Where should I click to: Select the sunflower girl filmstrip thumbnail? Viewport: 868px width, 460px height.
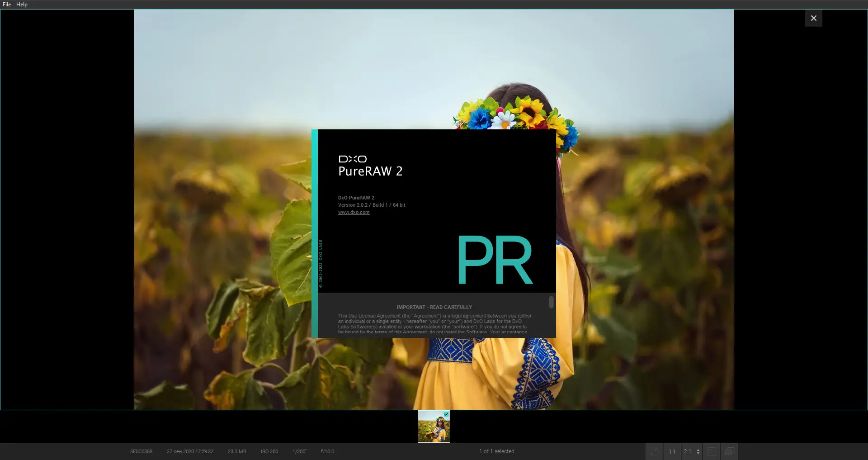(434, 427)
